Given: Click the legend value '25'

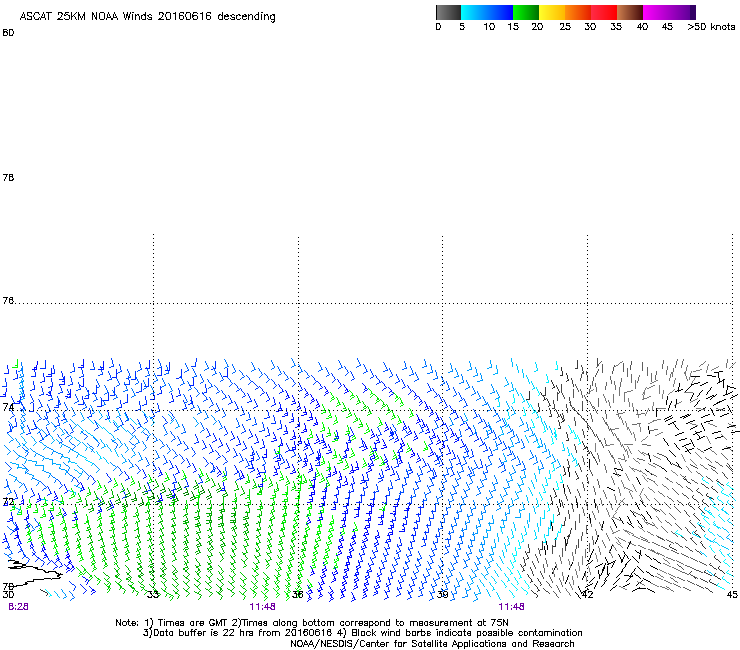Looking at the screenshot, I should coord(565,27).
